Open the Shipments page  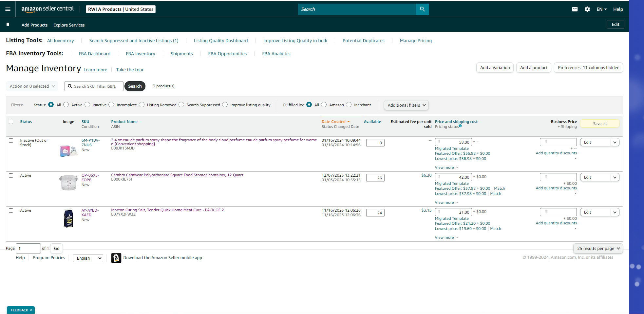point(182,54)
